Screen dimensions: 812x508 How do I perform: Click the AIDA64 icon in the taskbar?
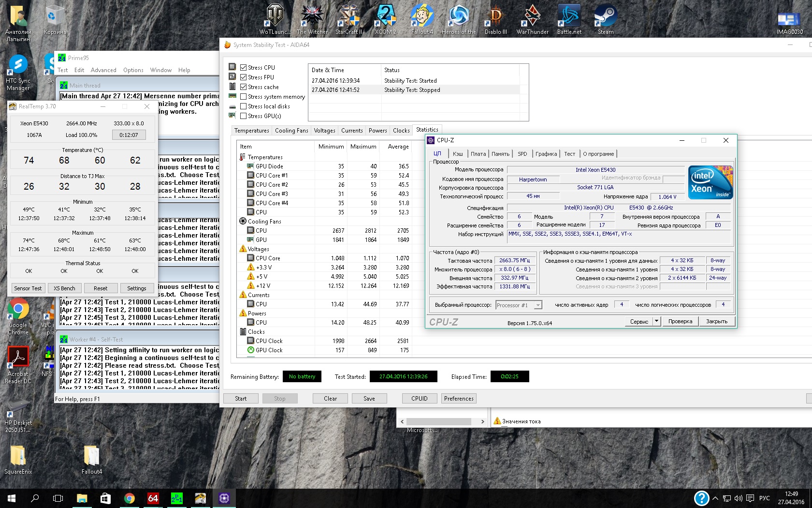[153, 498]
